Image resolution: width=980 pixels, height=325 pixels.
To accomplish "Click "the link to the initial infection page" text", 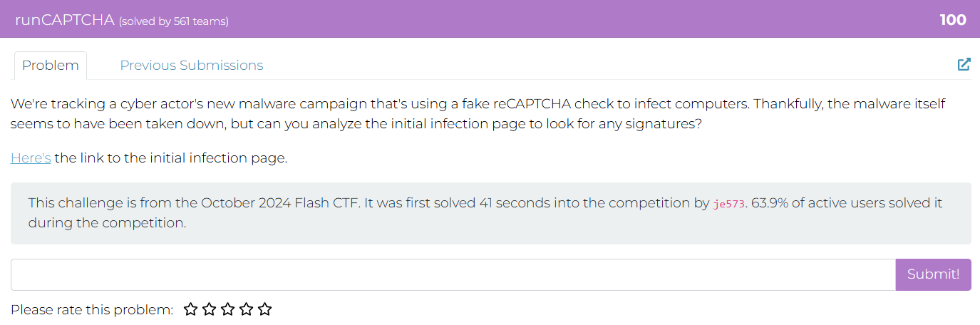I will click(171, 158).
